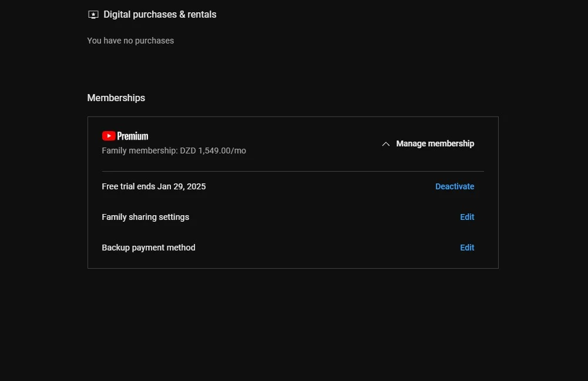This screenshot has width=588, height=381.
Task: Click the Digital purchases & rentals icon
Action: pyautogui.click(x=93, y=15)
